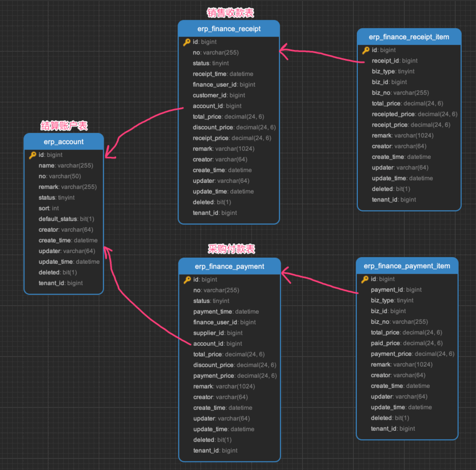Click the key icon in erp_finance_payment table
Screen dimensions: 476x470
[187, 280]
